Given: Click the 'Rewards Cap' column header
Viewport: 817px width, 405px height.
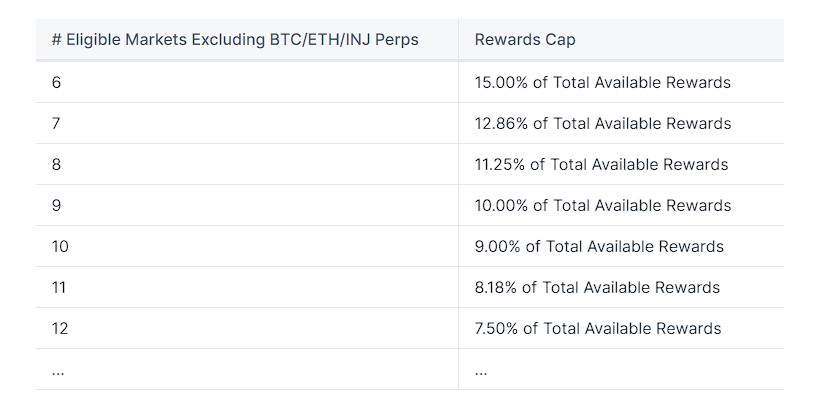Looking at the screenshot, I should pyautogui.click(x=524, y=40).
